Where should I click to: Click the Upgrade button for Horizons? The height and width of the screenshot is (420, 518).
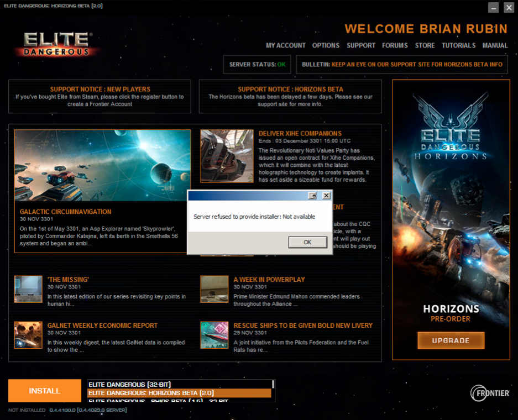451,340
